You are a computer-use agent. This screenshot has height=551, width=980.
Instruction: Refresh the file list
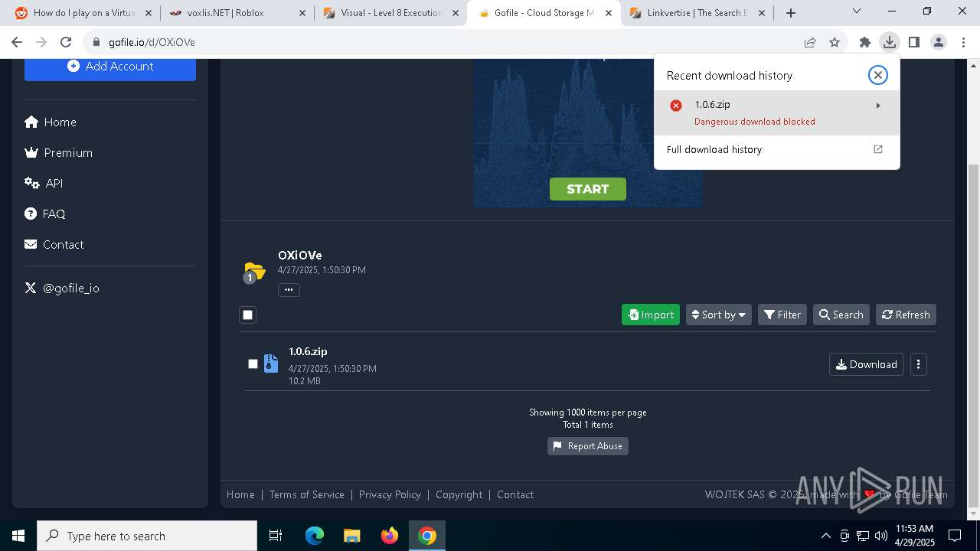point(906,315)
